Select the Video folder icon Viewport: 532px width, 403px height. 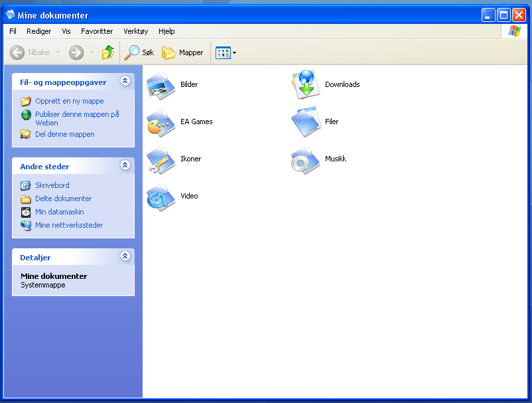pyautogui.click(x=160, y=197)
